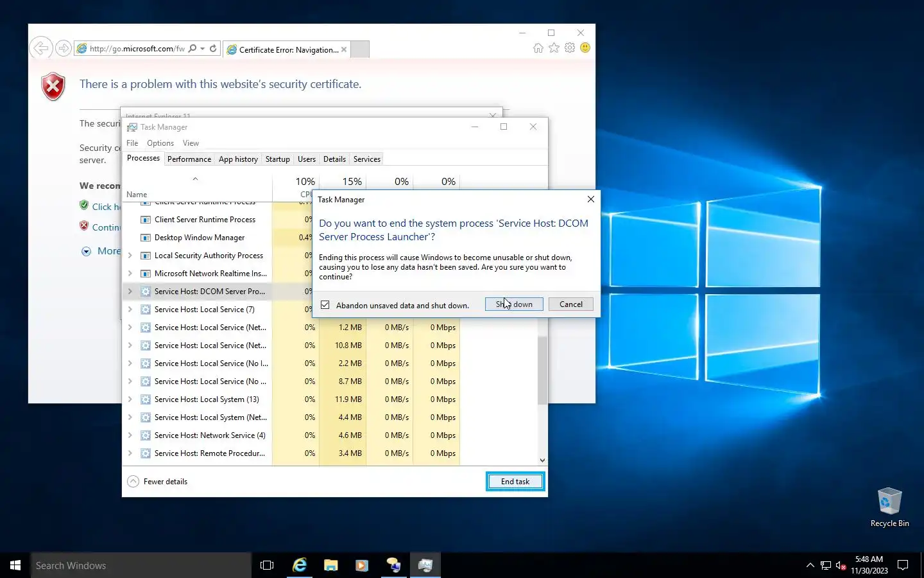Open Internet Explorer Tools gear icon
924x578 pixels.
pos(570,48)
